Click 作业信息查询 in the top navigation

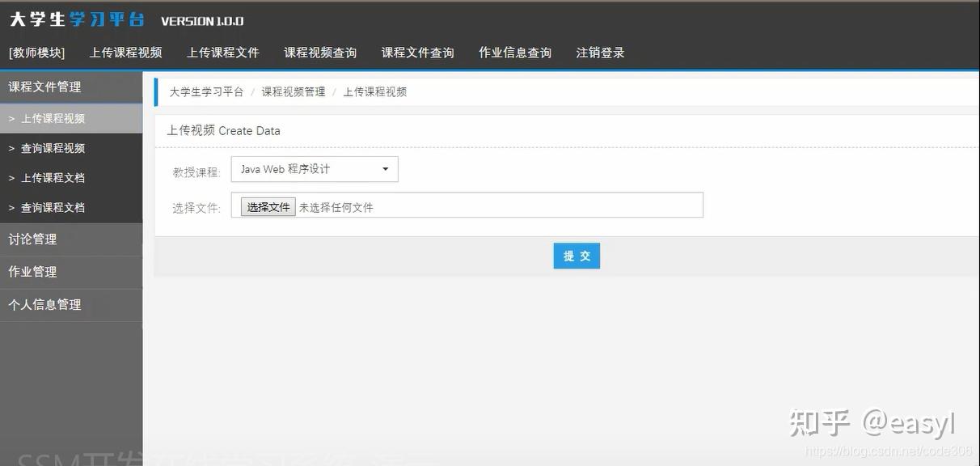pyautogui.click(x=516, y=52)
